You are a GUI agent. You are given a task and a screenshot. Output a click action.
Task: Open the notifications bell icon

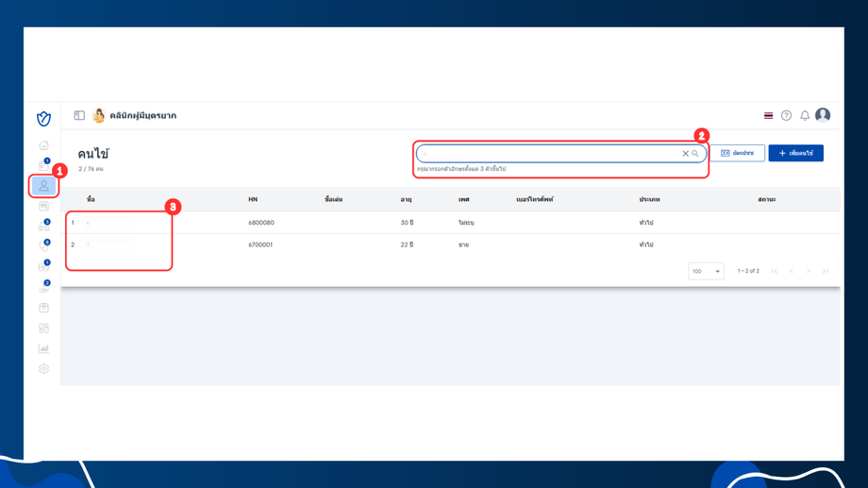(805, 115)
